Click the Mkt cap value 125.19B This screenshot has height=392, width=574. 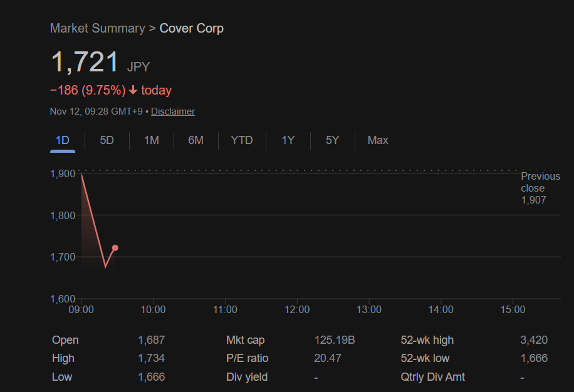(x=335, y=340)
